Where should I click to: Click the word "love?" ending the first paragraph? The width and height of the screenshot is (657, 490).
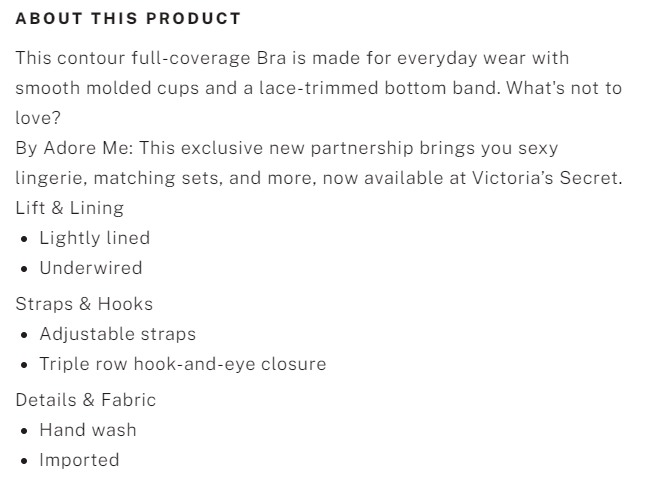click(x=38, y=118)
